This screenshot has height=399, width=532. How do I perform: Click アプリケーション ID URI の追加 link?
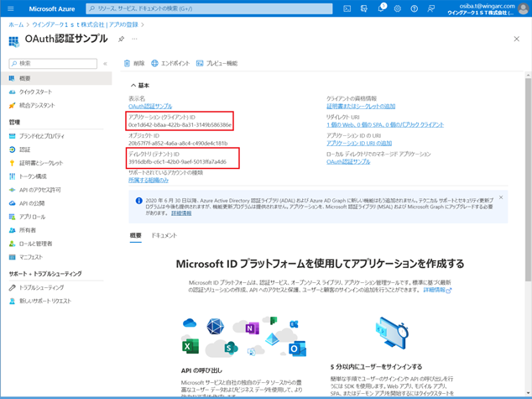(359, 144)
